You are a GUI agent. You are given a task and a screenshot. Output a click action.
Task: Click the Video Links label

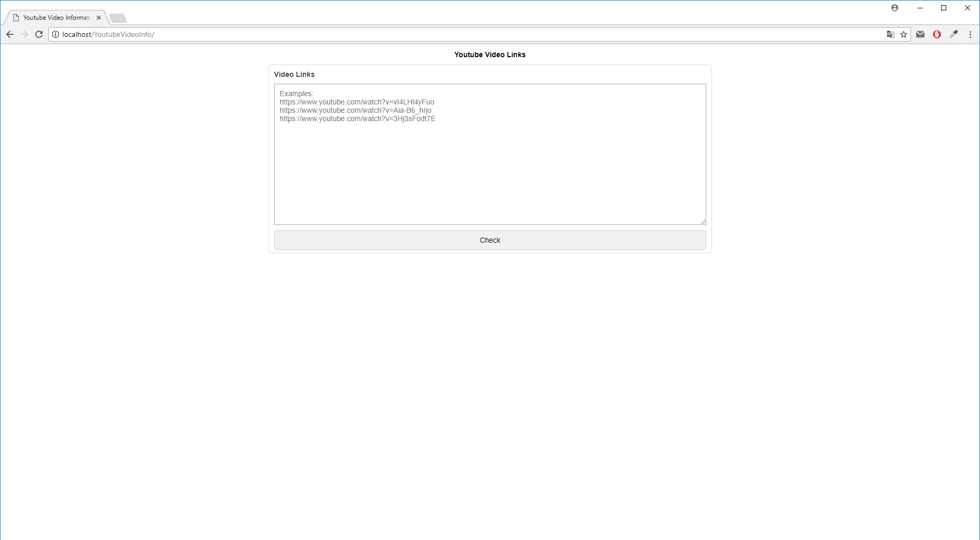294,74
